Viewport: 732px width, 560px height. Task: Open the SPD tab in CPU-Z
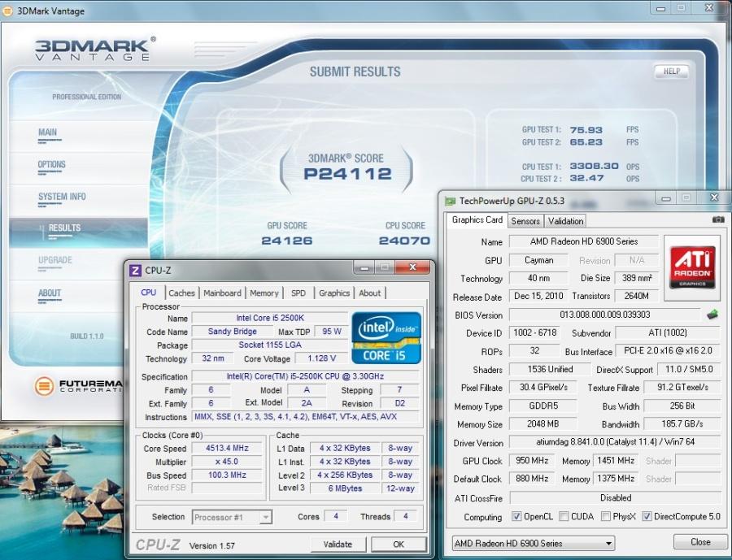coord(298,293)
